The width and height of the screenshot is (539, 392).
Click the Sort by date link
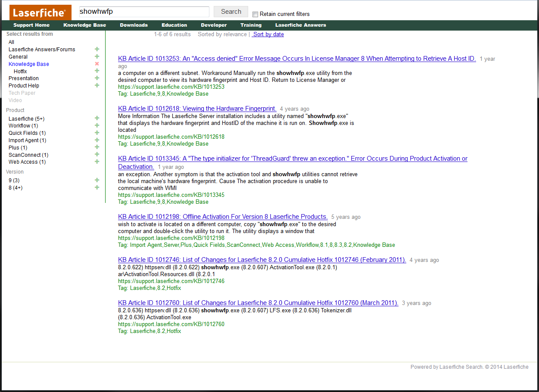click(x=268, y=34)
